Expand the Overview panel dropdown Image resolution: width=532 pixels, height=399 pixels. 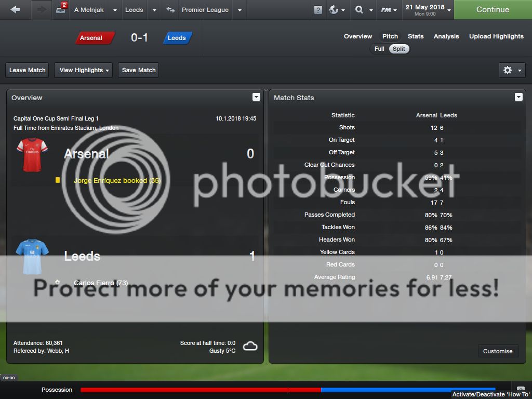tap(256, 97)
